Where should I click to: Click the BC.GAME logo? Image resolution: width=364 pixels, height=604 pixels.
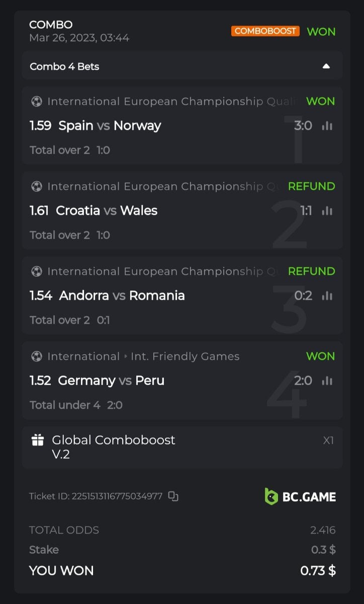click(x=300, y=496)
